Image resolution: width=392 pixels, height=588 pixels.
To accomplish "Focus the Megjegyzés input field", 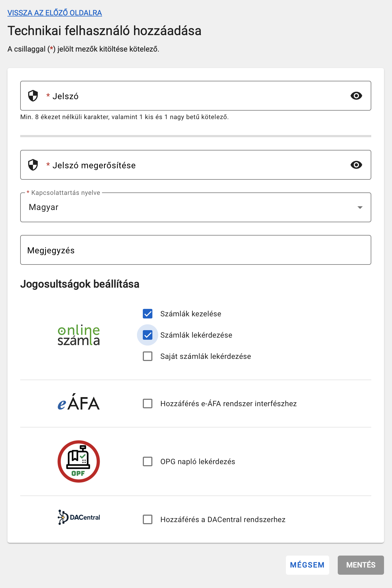I will coord(196,250).
